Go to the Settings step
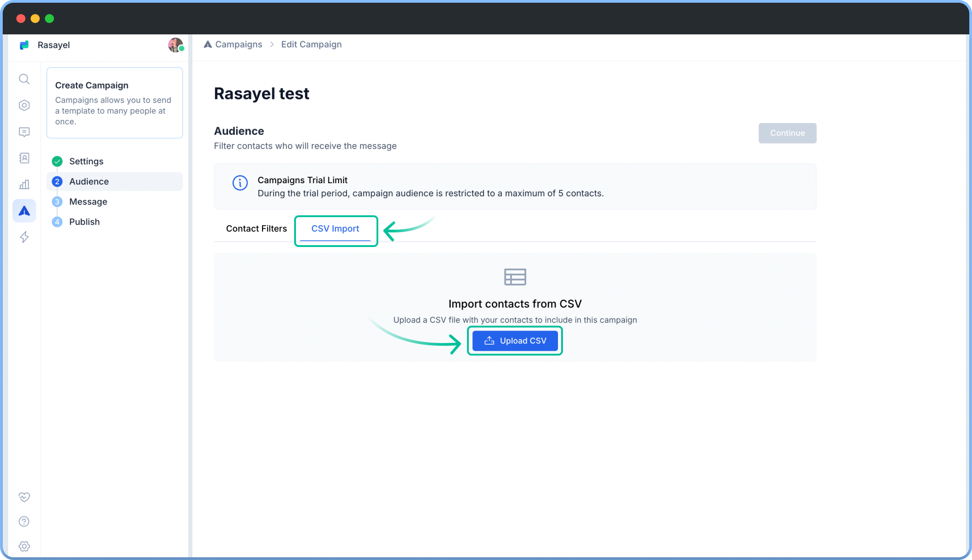 (x=86, y=161)
